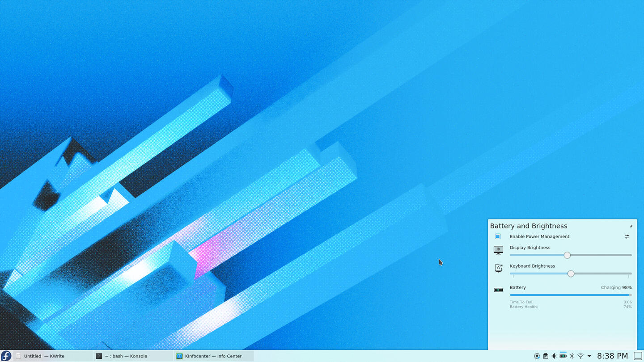Click the "Time To Full:" label
The height and width of the screenshot is (362, 644).
[x=521, y=302]
